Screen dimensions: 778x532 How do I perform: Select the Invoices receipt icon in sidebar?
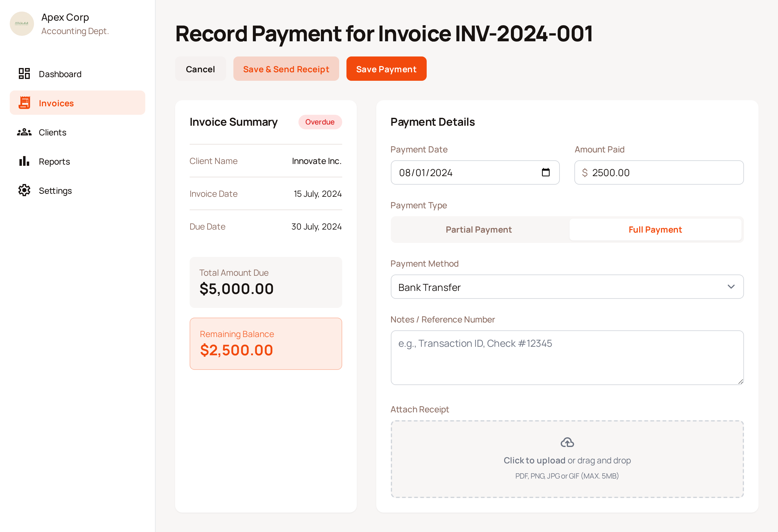click(x=24, y=103)
